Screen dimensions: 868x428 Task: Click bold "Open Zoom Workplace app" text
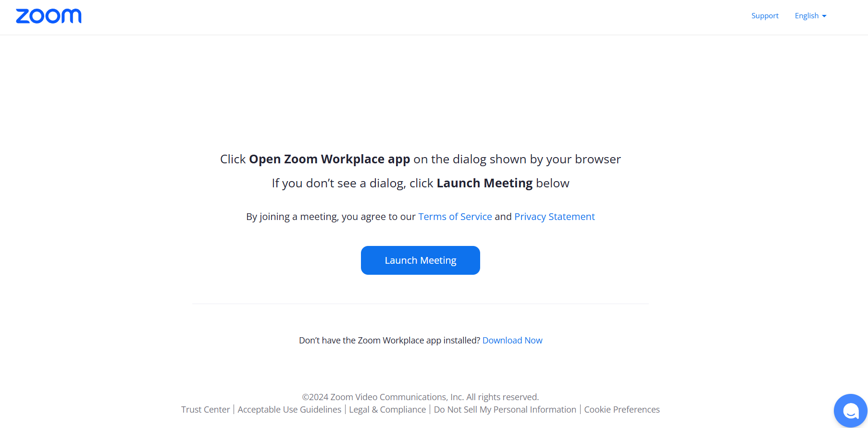click(329, 159)
